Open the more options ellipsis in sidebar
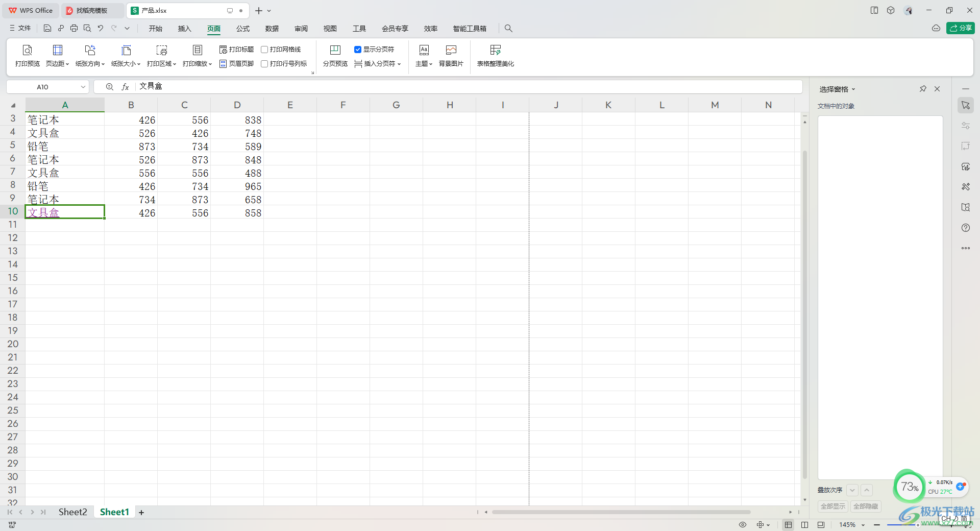Image resolution: width=980 pixels, height=531 pixels. (966, 248)
